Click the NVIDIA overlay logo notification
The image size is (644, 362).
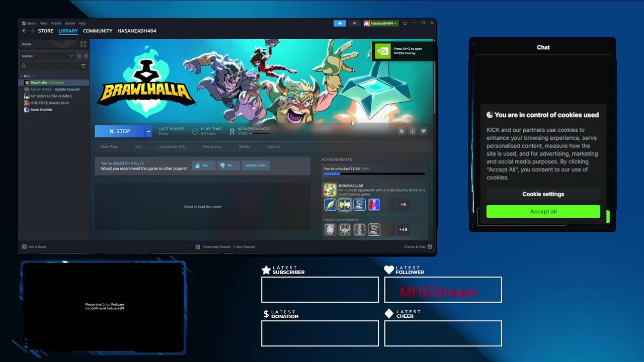383,51
